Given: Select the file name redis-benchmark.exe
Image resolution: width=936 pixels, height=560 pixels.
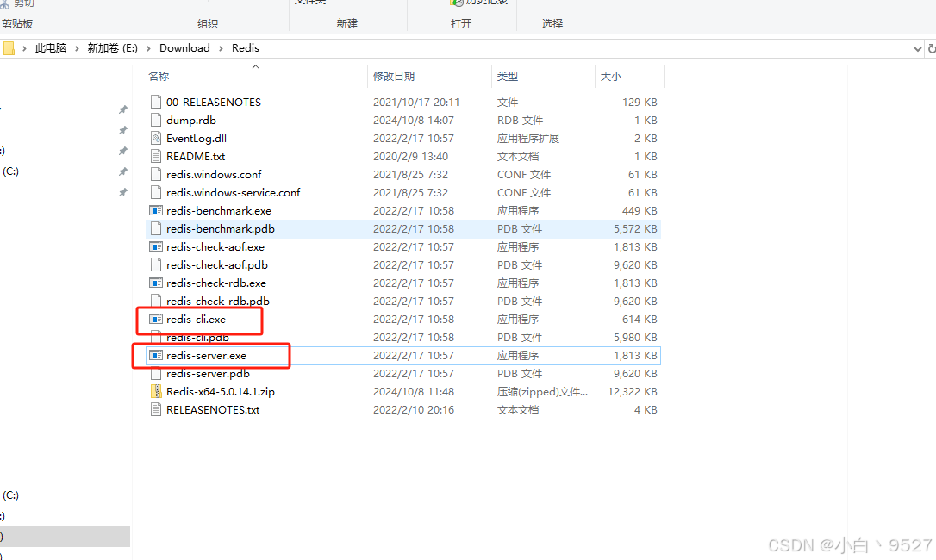Looking at the screenshot, I should [x=218, y=211].
